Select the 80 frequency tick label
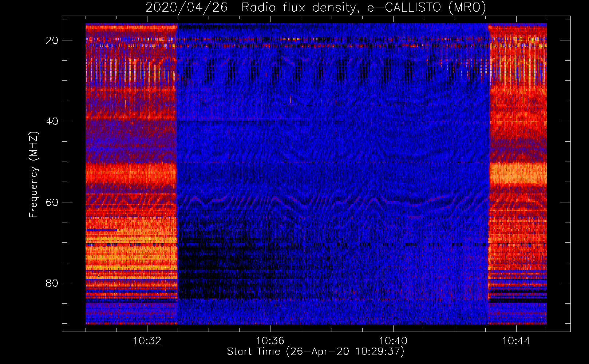This screenshot has width=589, height=364. pos(52,283)
